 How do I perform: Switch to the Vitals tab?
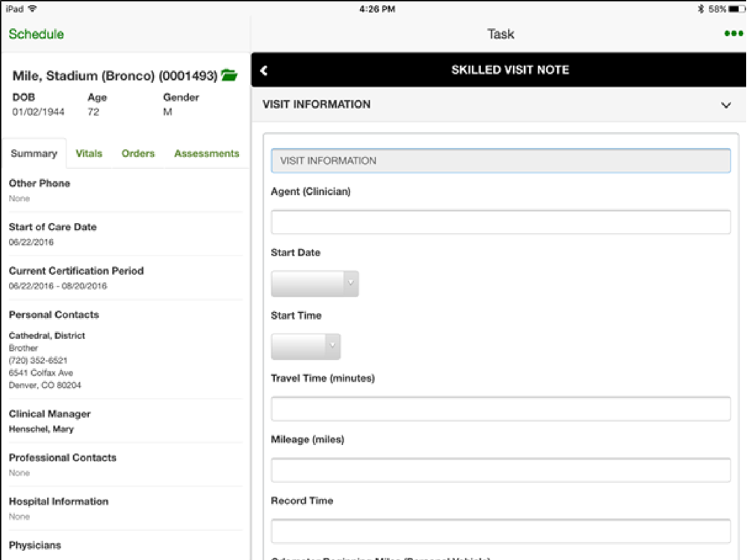[89, 153]
